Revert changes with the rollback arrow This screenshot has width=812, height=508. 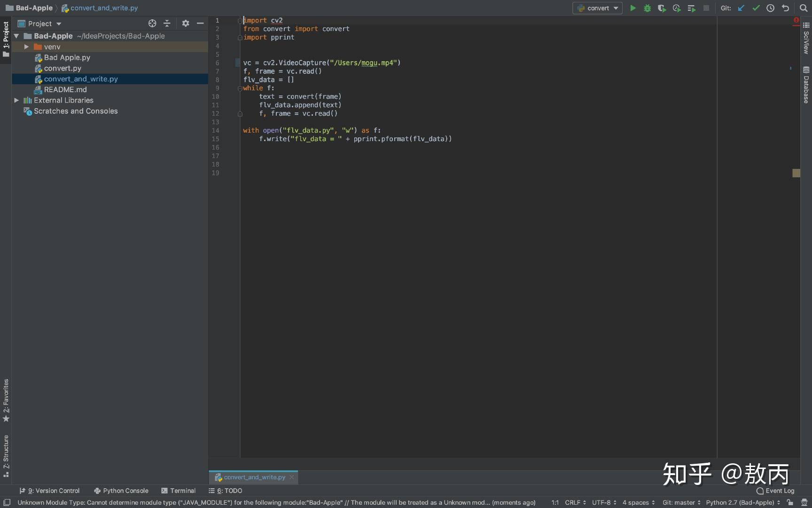click(x=785, y=8)
